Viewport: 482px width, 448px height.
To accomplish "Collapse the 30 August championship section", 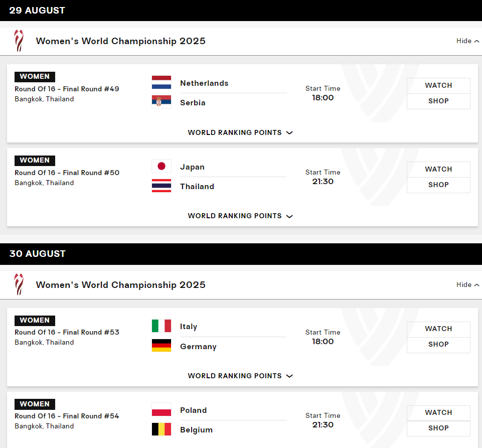I will click(467, 284).
